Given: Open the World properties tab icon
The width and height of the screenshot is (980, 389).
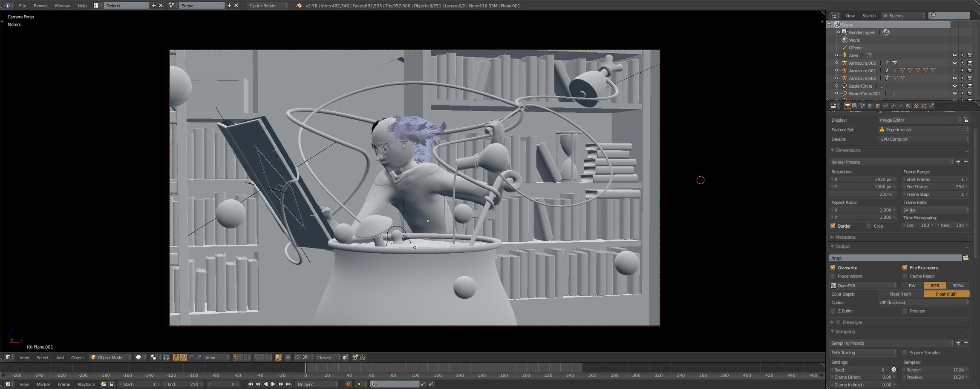Looking at the screenshot, I should point(870,106).
